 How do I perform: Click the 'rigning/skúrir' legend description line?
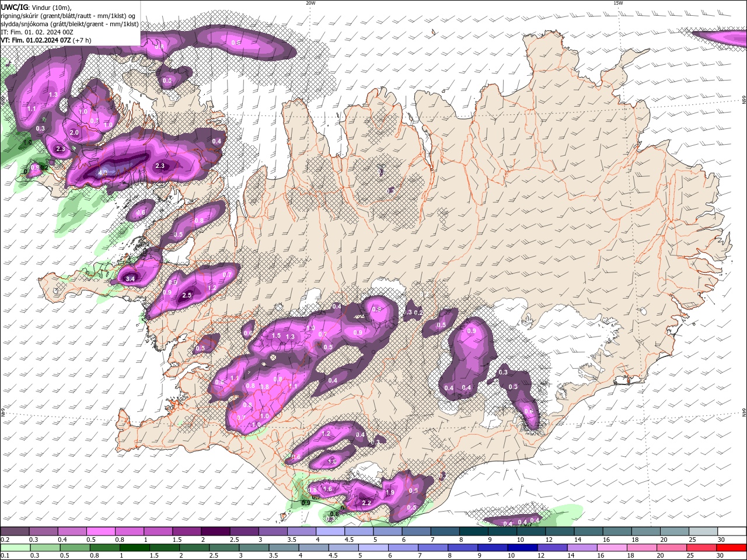click(68, 16)
